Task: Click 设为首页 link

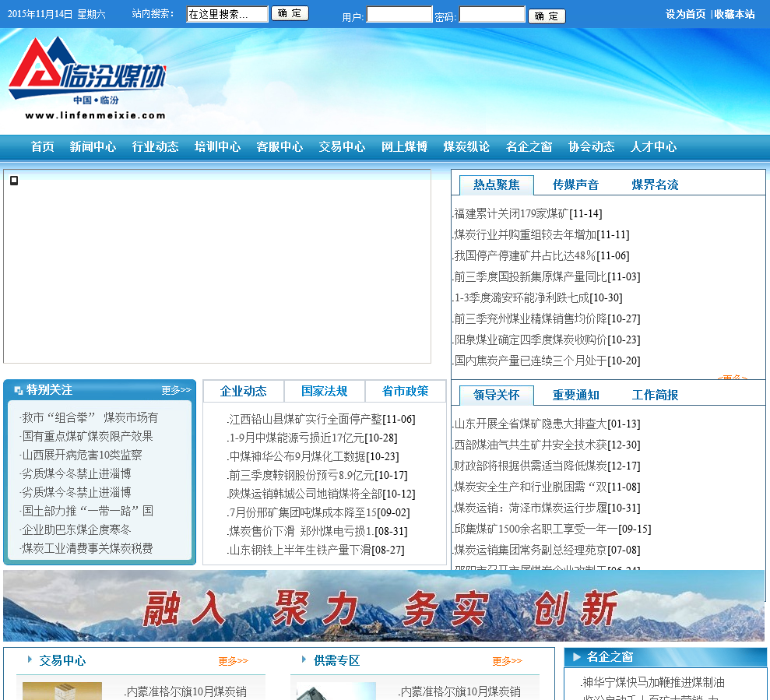Action: pyautogui.click(x=686, y=14)
